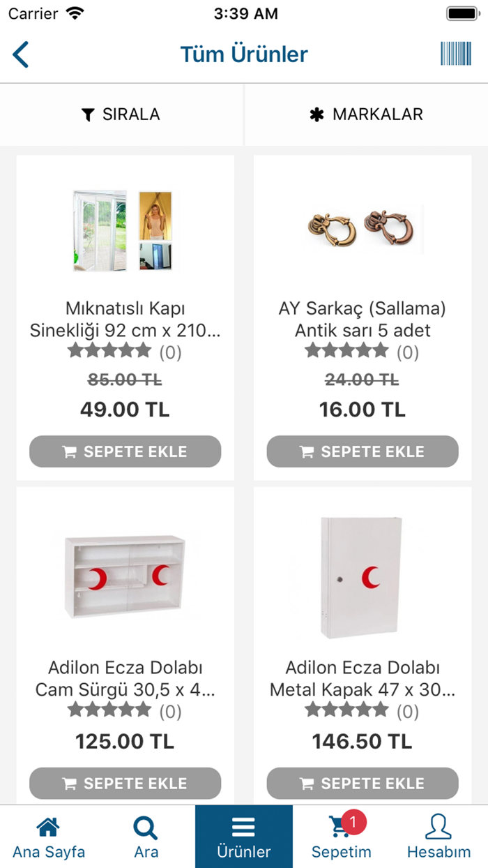Switch to the Ürünler tab
The image size is (488, 868).
pos(243,836)
